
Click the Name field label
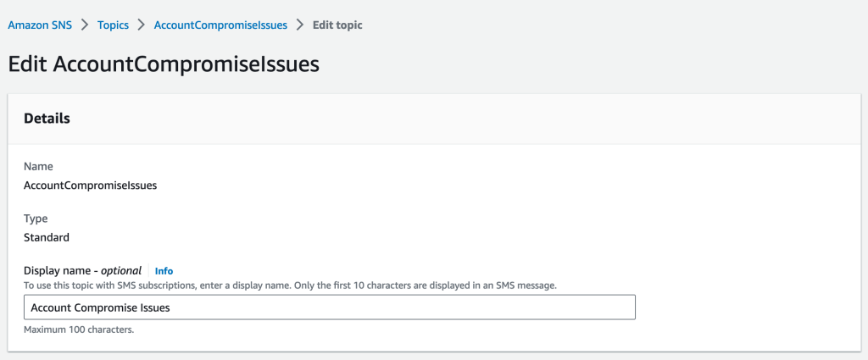click(x=37, y=168)
